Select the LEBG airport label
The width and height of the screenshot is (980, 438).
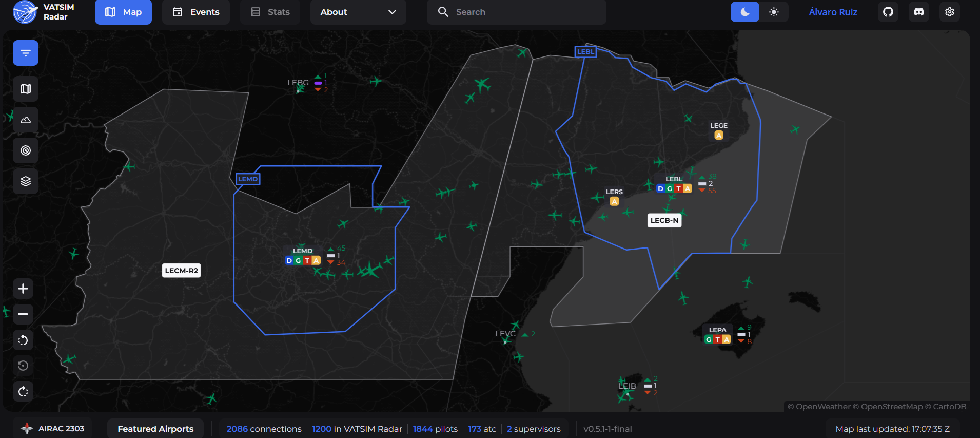[x=298, y=82]
